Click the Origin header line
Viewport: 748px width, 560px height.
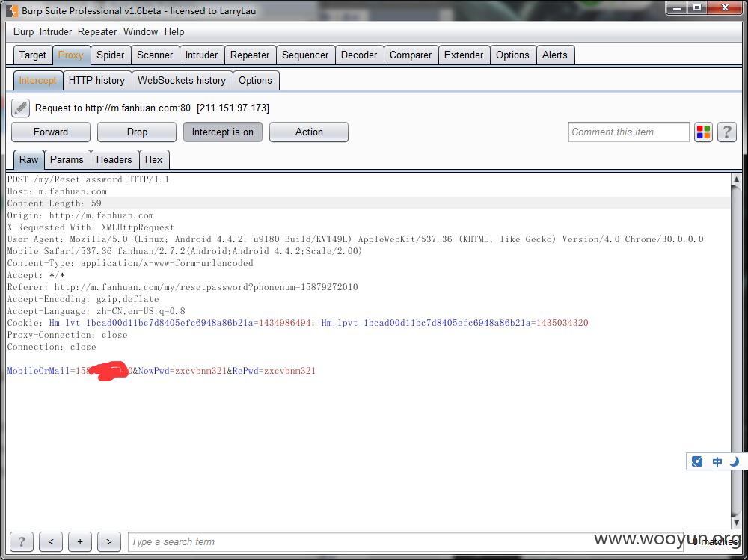click(81, 215)
